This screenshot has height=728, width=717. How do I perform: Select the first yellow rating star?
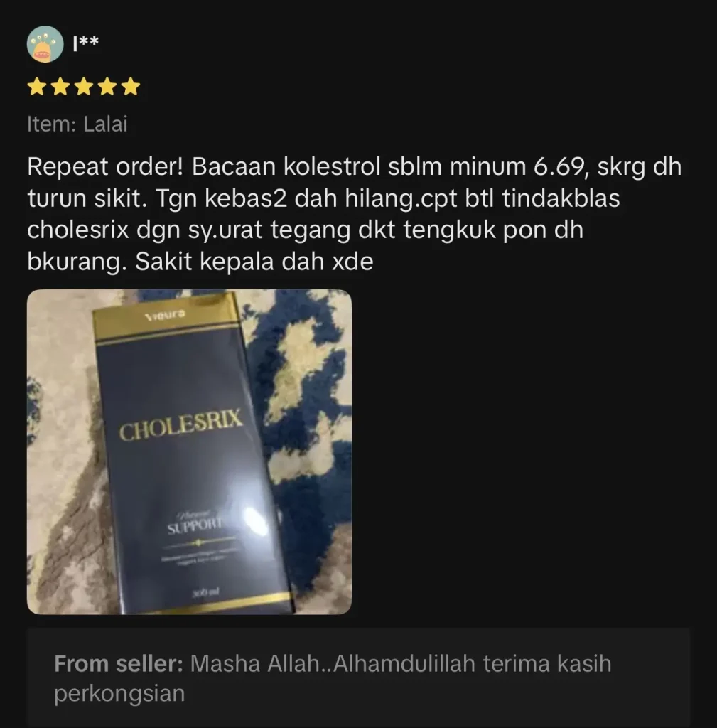(37, 87)
